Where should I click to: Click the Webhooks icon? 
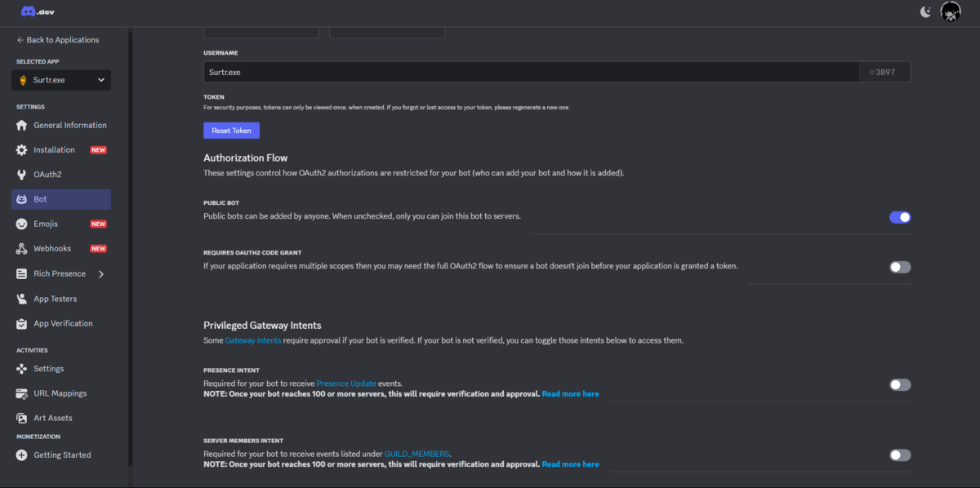click(22, 249)
